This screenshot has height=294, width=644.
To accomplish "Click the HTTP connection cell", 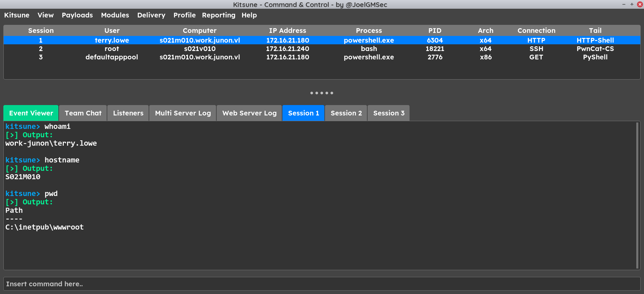I will click(x=536, y=40).
